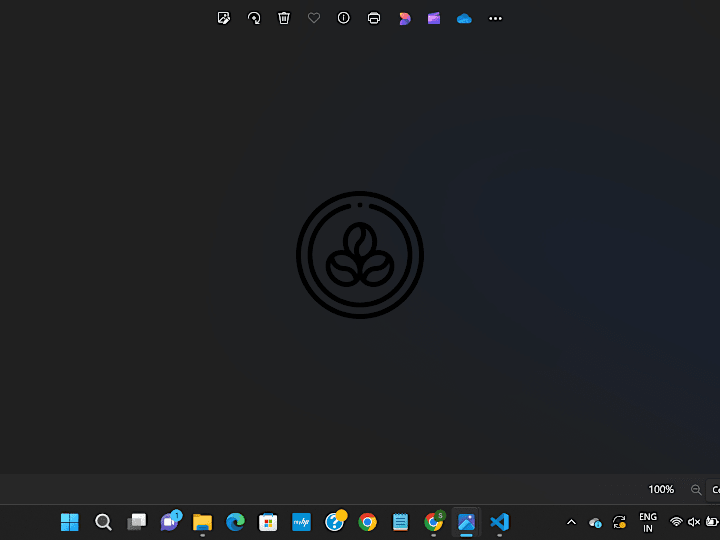Print the image via printer icon
The image size is (720, 540).
374,18
